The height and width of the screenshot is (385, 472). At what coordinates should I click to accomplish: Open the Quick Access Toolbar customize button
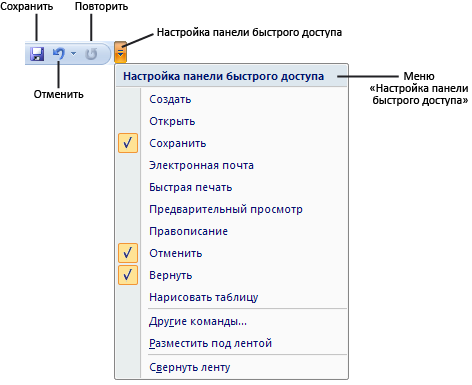coord(120,52)
